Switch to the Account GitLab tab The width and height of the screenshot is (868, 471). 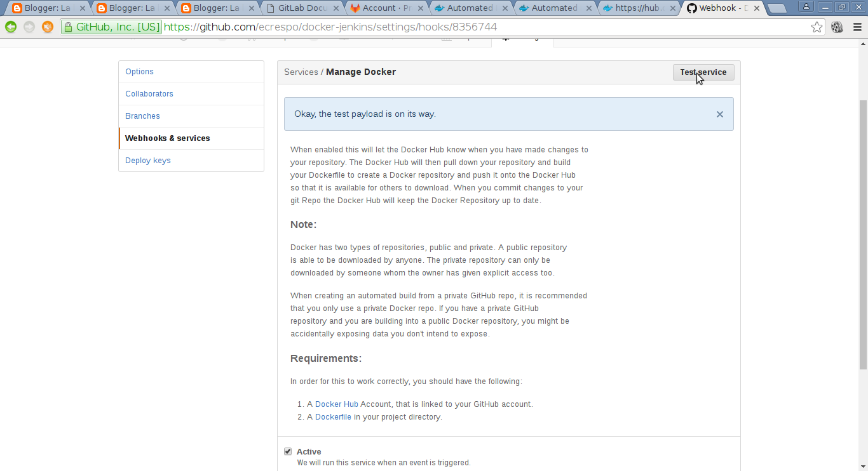386,8
